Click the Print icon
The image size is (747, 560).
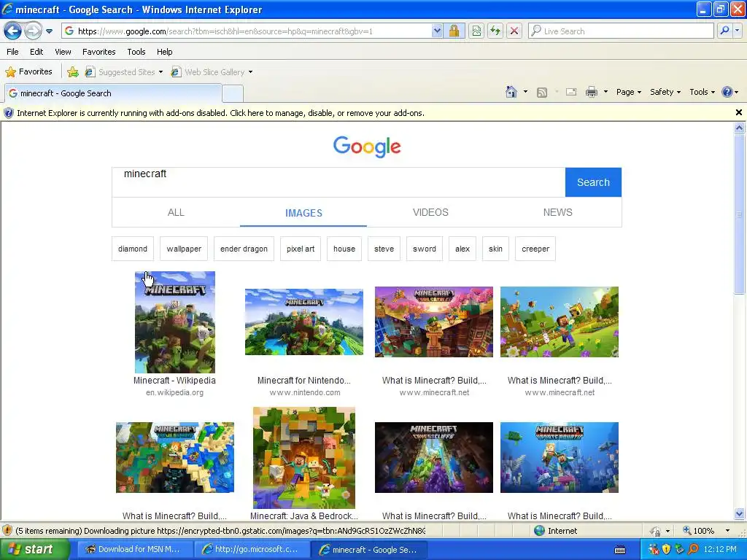pyautogui.click(x=591, y=93)
